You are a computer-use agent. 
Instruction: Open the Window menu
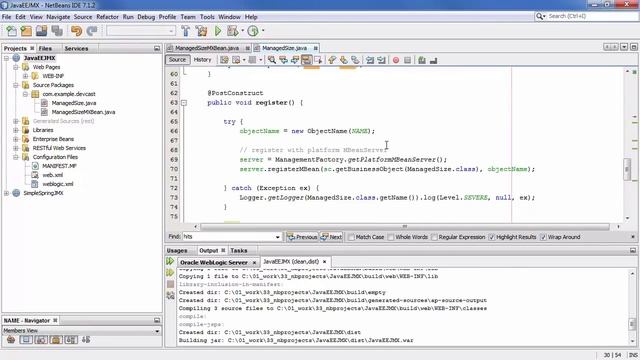click(229, 17)
